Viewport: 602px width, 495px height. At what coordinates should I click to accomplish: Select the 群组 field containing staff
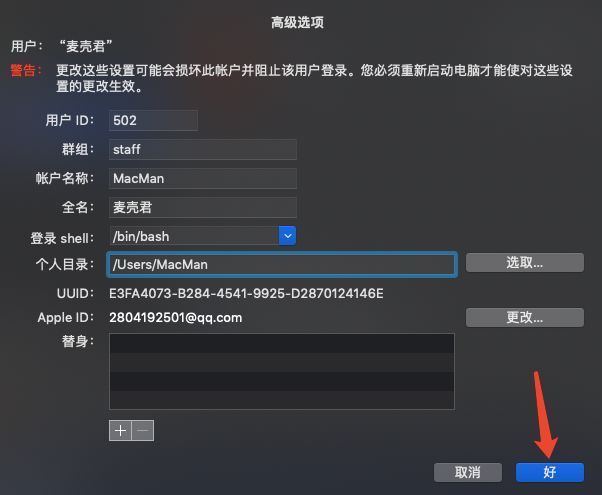203,149
